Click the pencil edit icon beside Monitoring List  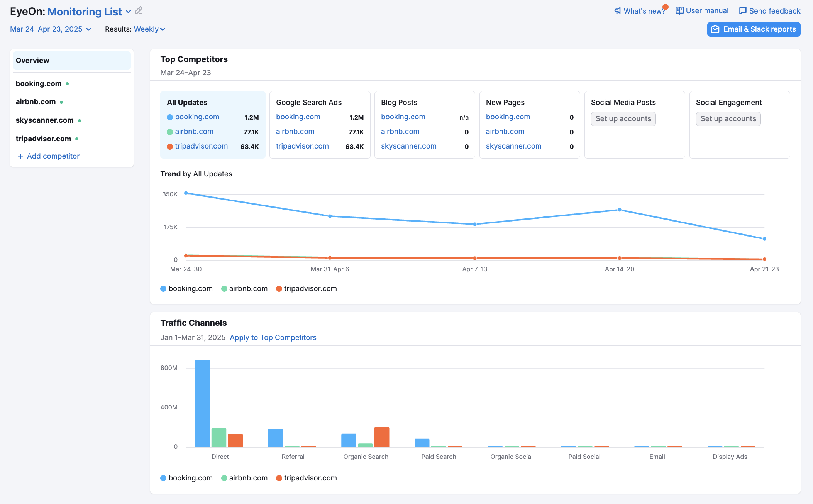[139, 11]
